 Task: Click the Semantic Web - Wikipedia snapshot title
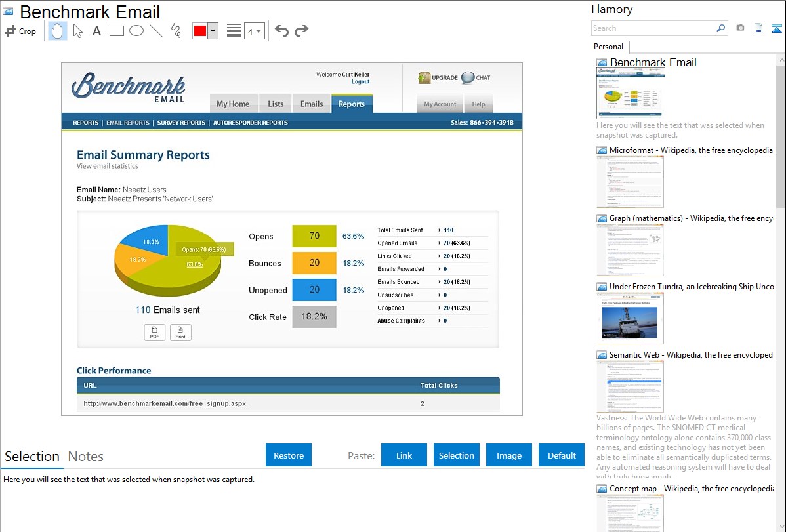point(691,354)
